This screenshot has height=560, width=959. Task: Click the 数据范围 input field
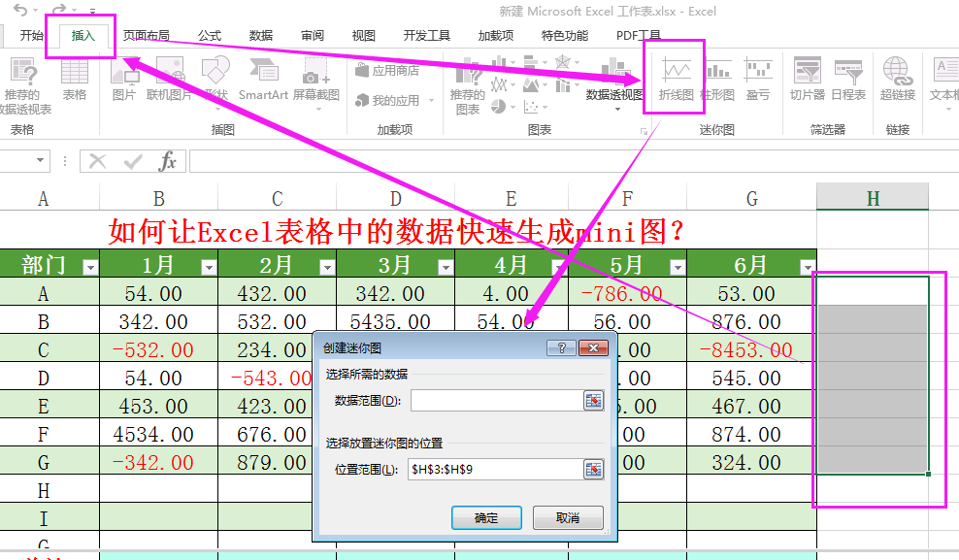(493, 401)
